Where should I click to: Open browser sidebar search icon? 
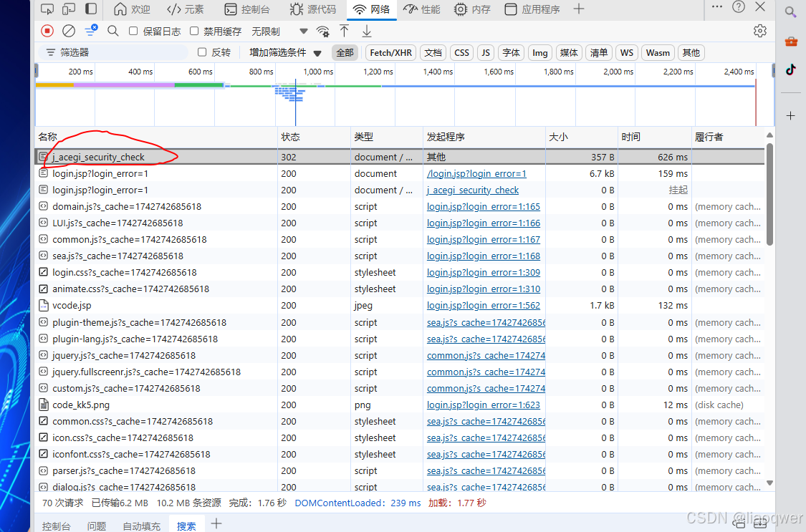click(x=790, y=12)
